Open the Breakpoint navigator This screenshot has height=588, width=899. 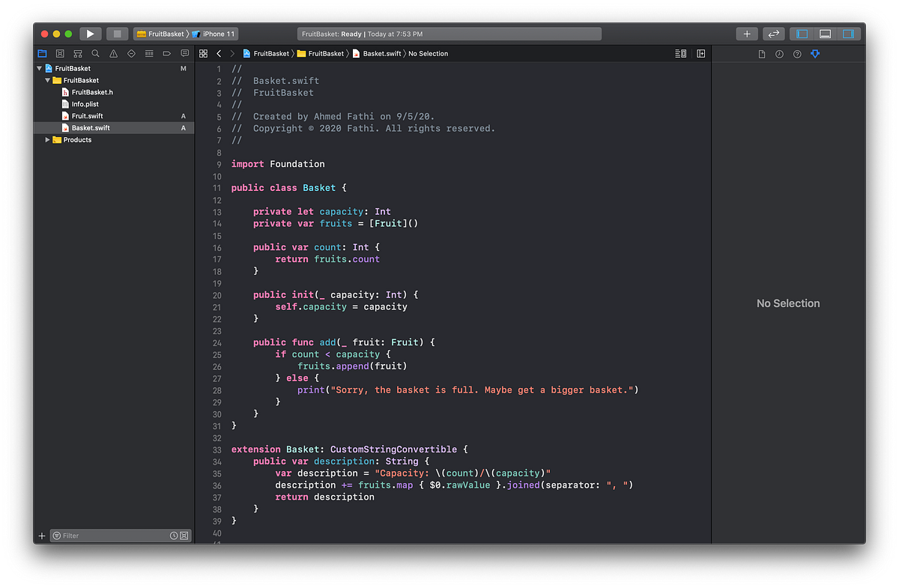167,53
